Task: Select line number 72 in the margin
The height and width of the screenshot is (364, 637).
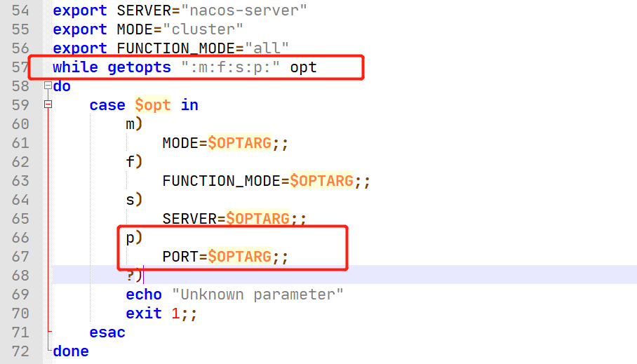Action: coord(20,351)
